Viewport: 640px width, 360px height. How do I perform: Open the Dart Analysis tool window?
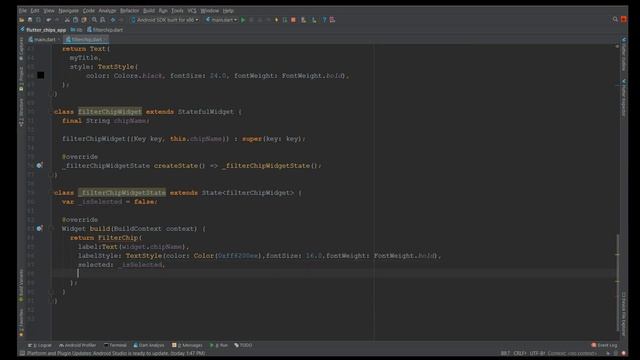[x=149, y=345]
